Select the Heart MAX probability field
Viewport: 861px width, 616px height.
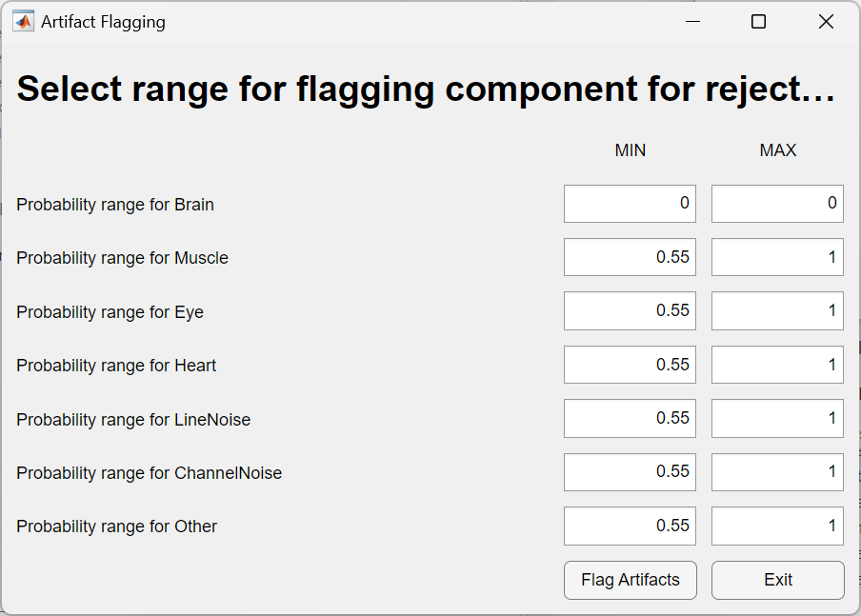point(777,365)
